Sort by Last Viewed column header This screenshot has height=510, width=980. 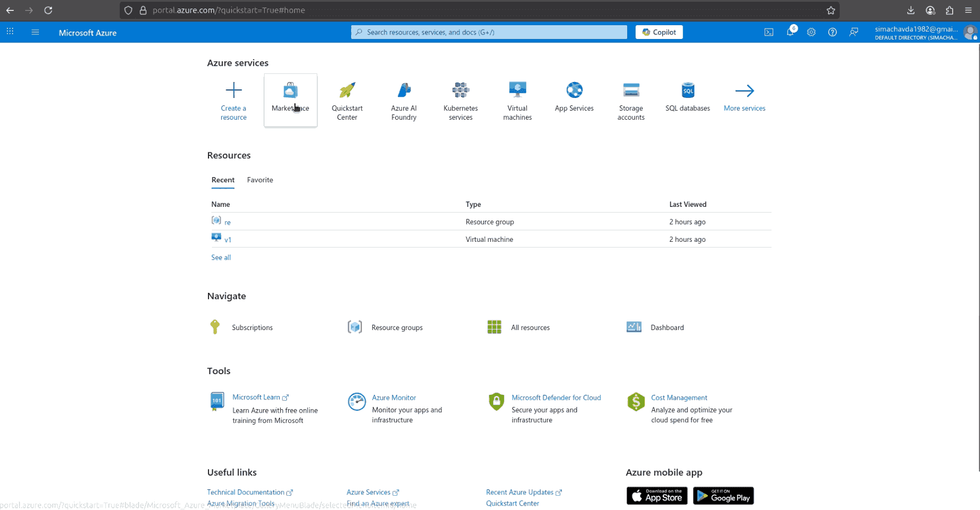688,205
